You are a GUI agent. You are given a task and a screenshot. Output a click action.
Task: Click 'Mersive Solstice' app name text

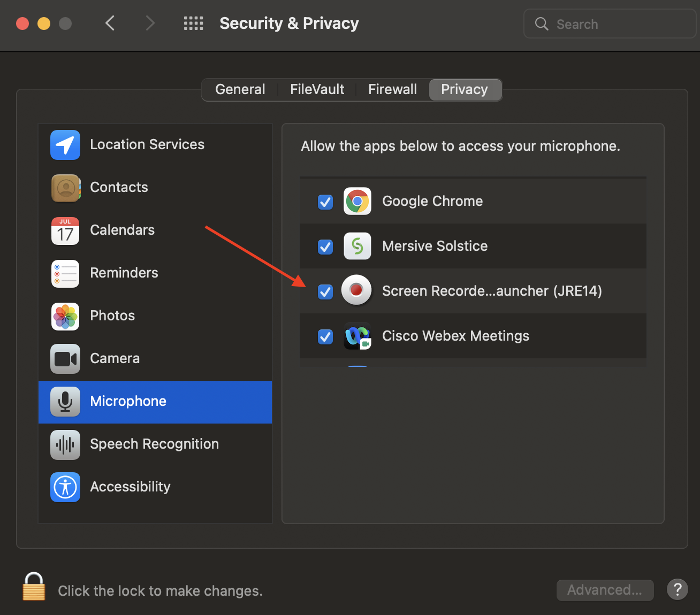[x=435, y=246]
